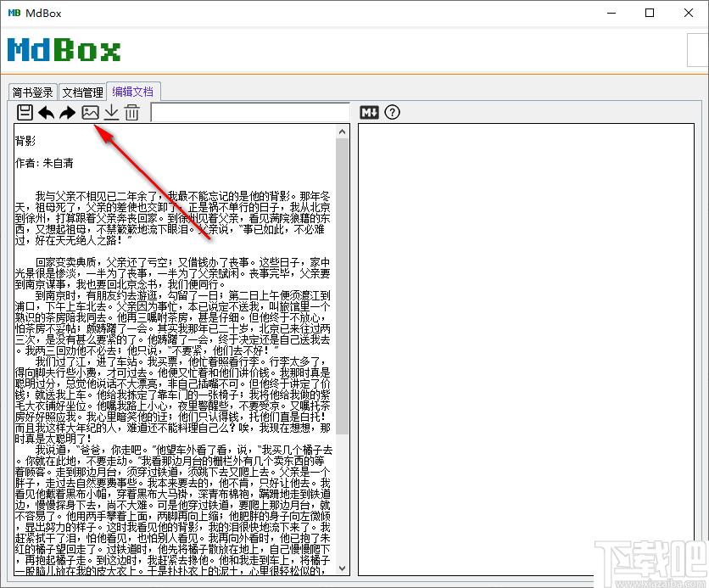
Task: Maximize the MdBox window
Action: click(650, 13)
